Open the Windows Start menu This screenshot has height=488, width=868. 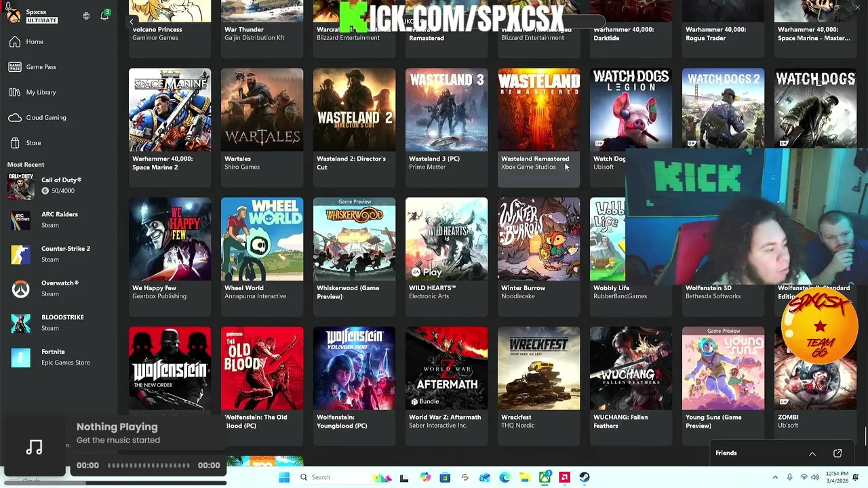pos(284,478)
